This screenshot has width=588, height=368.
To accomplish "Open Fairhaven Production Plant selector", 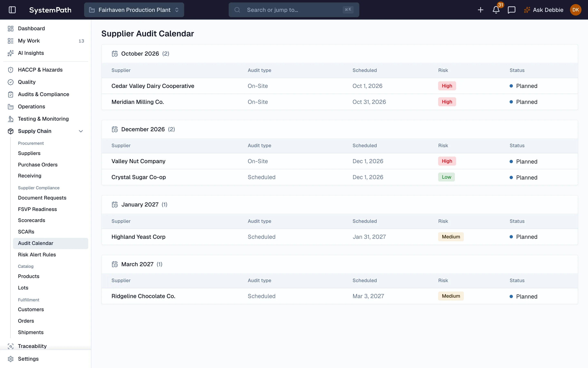I will point(134,10).
